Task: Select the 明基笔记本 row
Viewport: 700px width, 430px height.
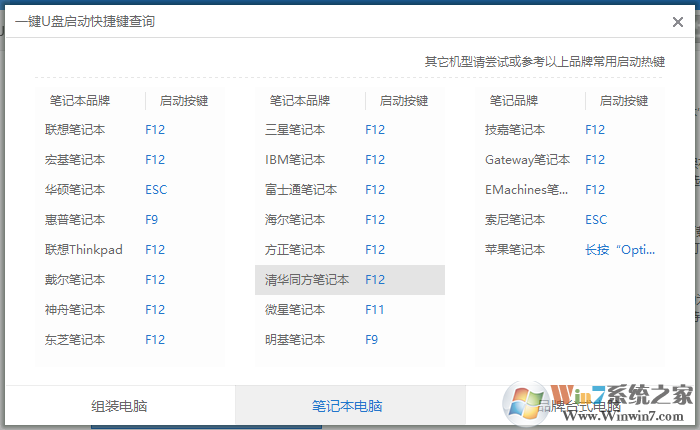Action: 350,339
